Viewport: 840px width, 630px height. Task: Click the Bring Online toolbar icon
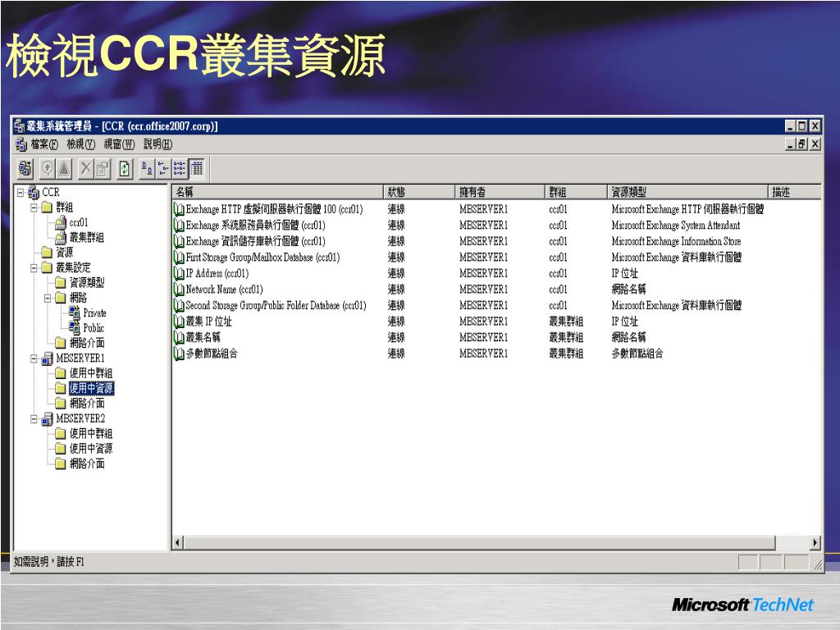48,169
